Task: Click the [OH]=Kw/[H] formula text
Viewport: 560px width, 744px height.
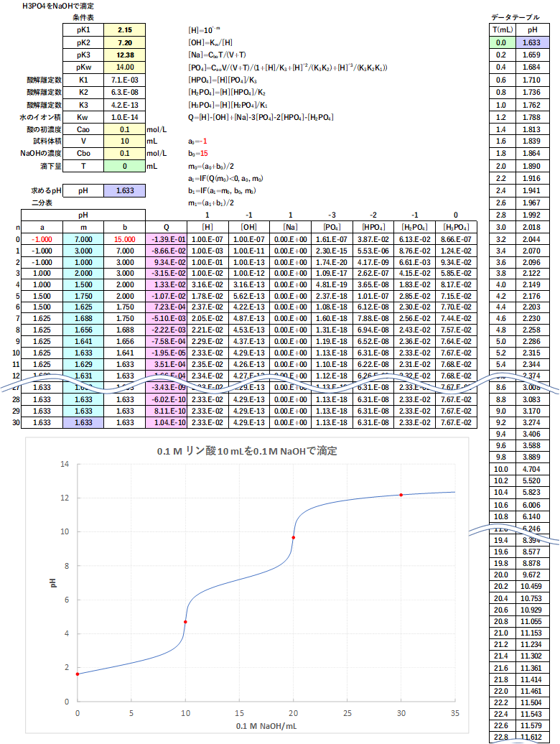Action: tap(210, 42)
